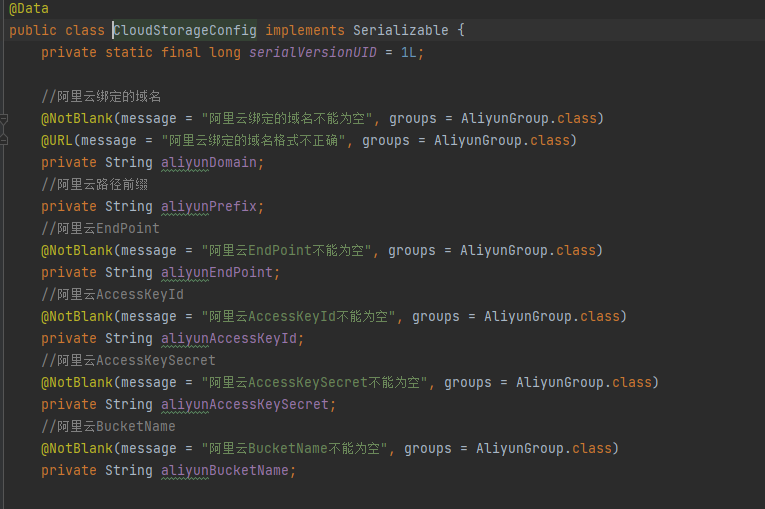Viewport: 765px width, 509px height.
Task: Click the aliyunDomain field name
Action: (x=209, y=163)
